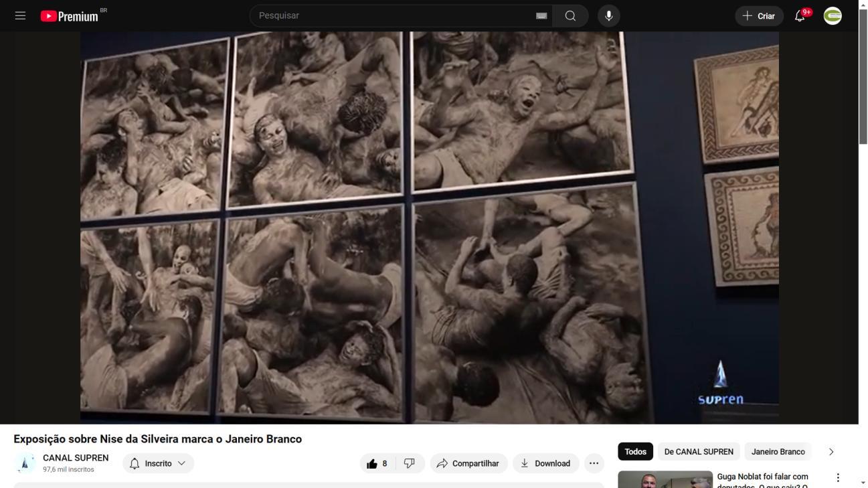The image size is (868, 488).
Task: Open the Guga Noblat video title
Action: (763, 481)
